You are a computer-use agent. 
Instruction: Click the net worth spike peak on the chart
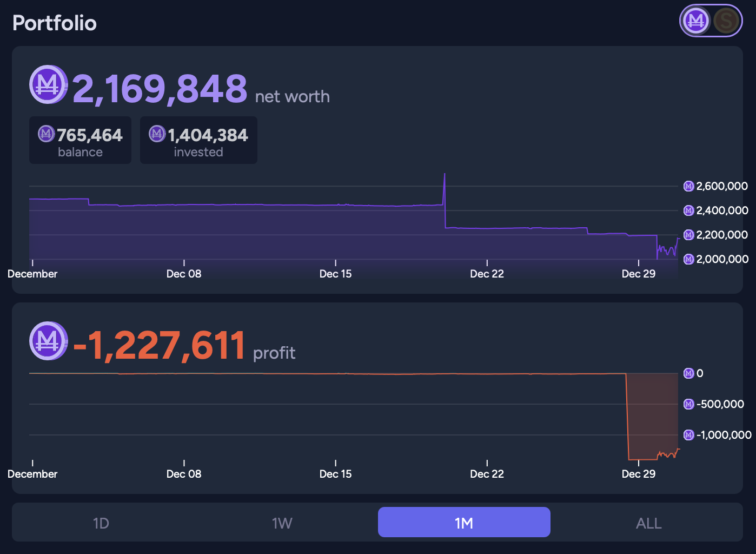(445, 174)
